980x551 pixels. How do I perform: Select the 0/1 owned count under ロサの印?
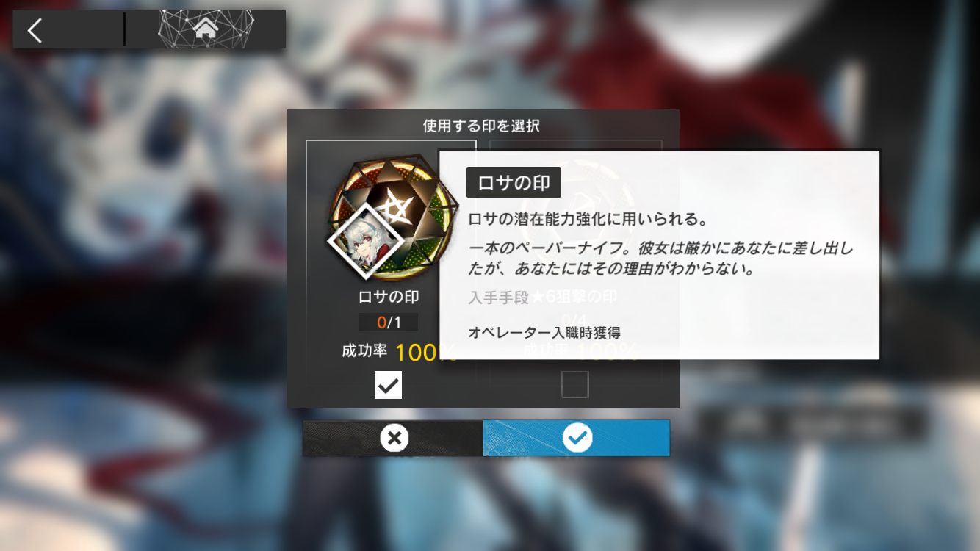[x=388, y=322]
